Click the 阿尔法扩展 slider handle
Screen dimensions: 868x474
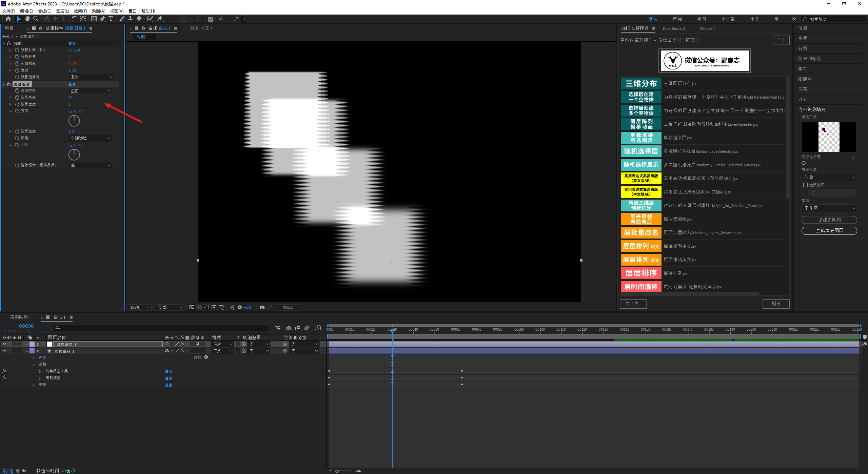pos(804,163)
